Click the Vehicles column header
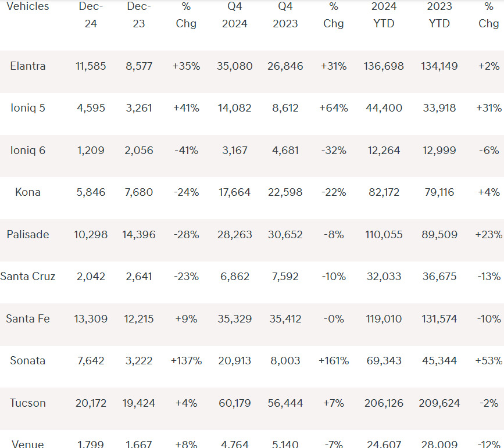 coord(27,6)
